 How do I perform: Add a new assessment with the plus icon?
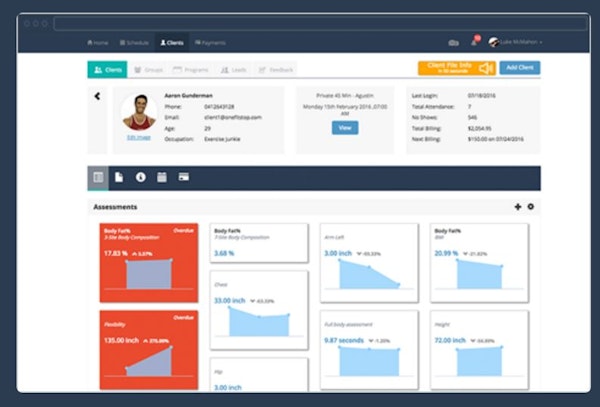(x=517, y=207)
